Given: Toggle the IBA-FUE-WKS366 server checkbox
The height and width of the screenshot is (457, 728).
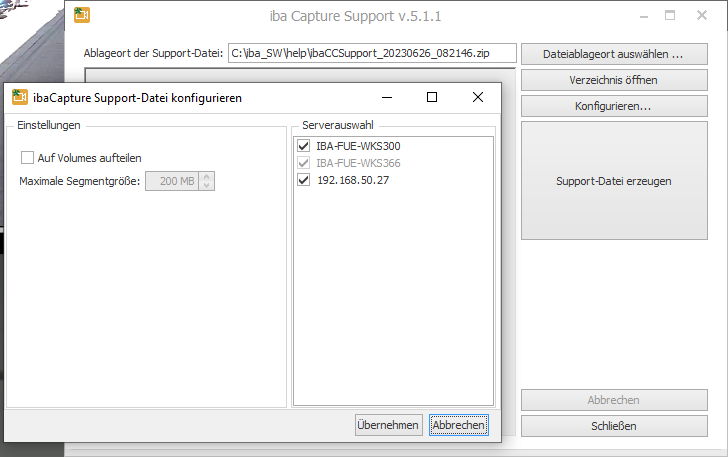Looking at the screenshot, I should click(x=304, y=163).
